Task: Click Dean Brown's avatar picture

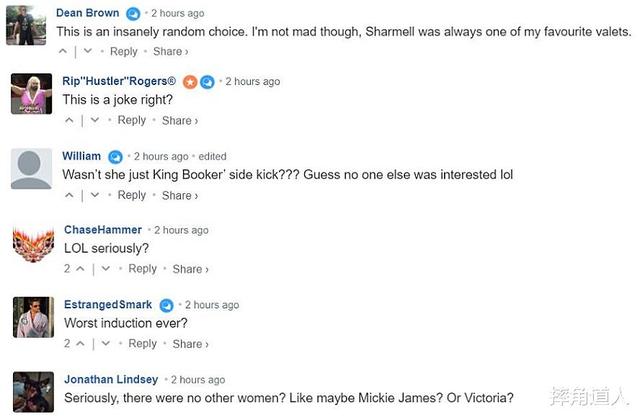Action: tap(27, 26)
